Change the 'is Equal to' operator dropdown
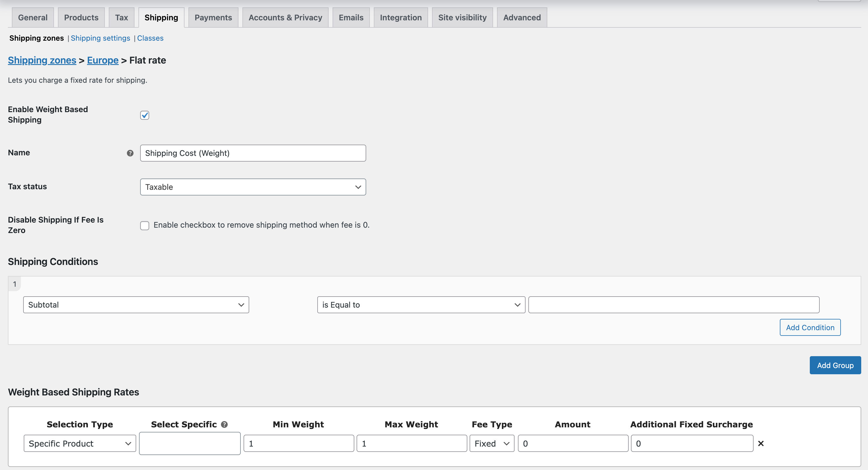The width and height of the screenshot is (868, 470). [420, 304]
